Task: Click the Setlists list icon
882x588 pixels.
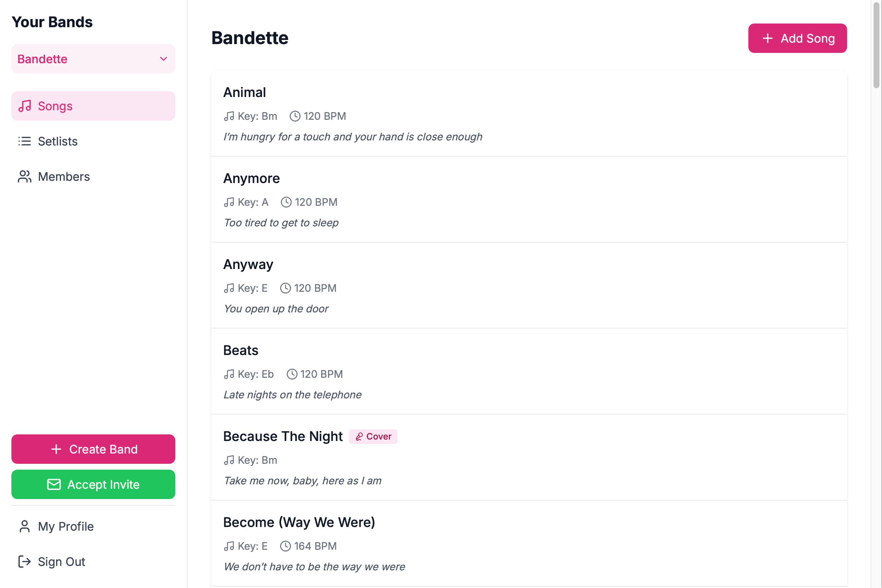Action: 25,141
